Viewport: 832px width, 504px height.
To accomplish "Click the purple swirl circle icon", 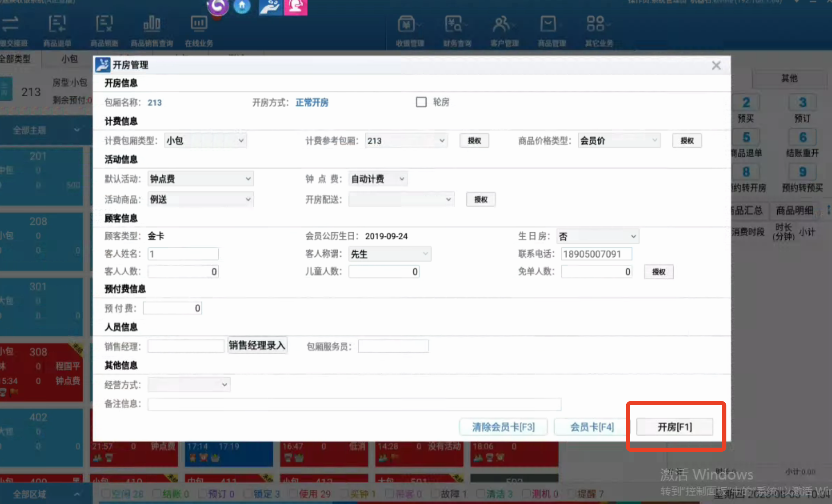I will 218,7.
